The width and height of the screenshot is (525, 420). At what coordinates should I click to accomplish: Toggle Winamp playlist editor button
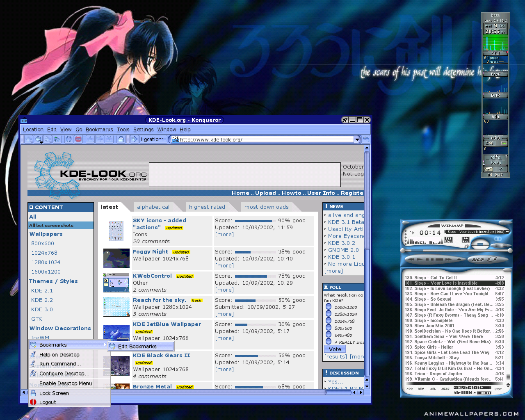(505, 245)
